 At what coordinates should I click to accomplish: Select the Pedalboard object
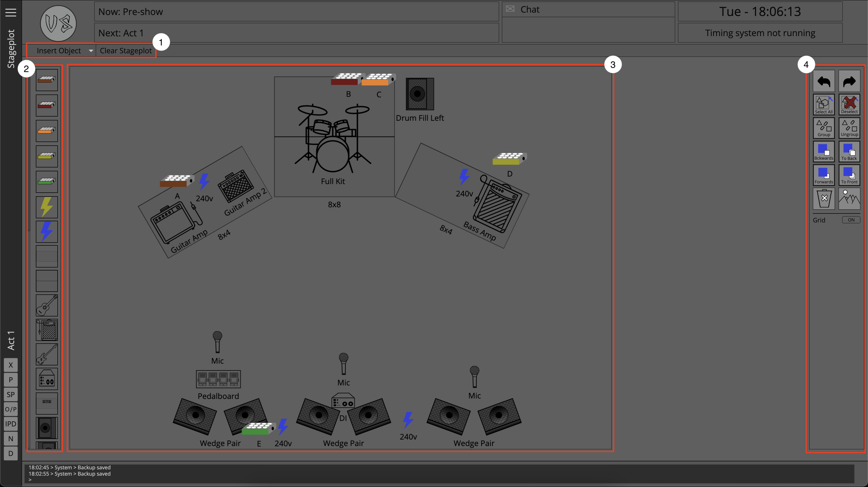coord(218,379)
